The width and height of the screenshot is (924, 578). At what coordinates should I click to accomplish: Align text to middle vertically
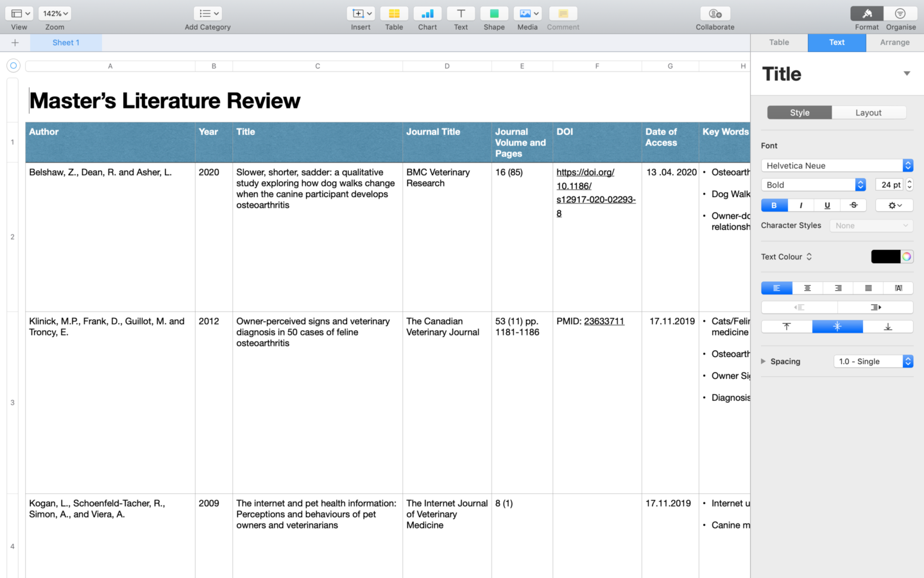837,327
